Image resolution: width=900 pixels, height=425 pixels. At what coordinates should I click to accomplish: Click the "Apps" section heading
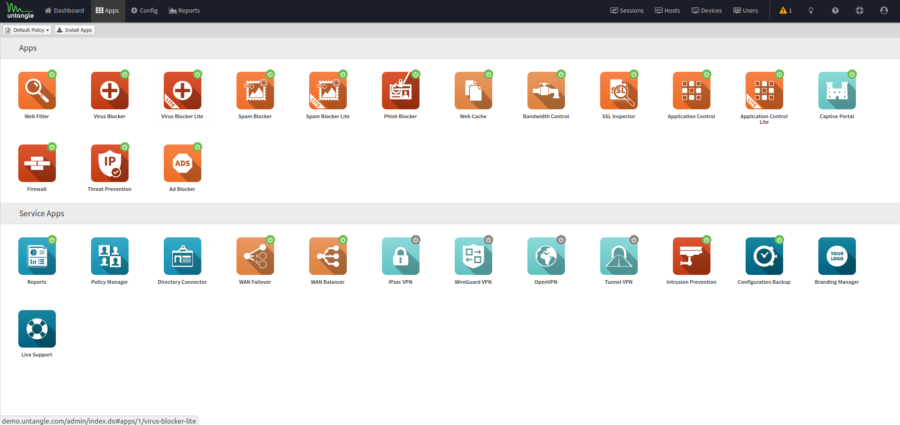[28, 48]
